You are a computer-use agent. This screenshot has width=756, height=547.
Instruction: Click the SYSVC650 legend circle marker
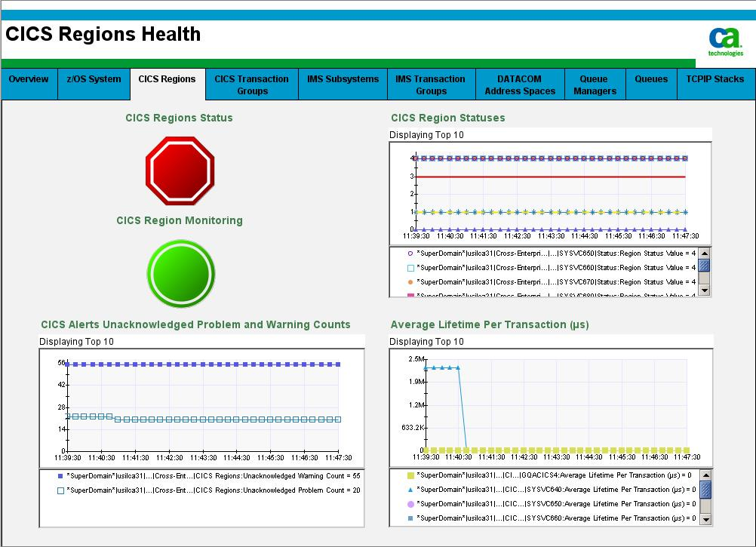[410, 254]
